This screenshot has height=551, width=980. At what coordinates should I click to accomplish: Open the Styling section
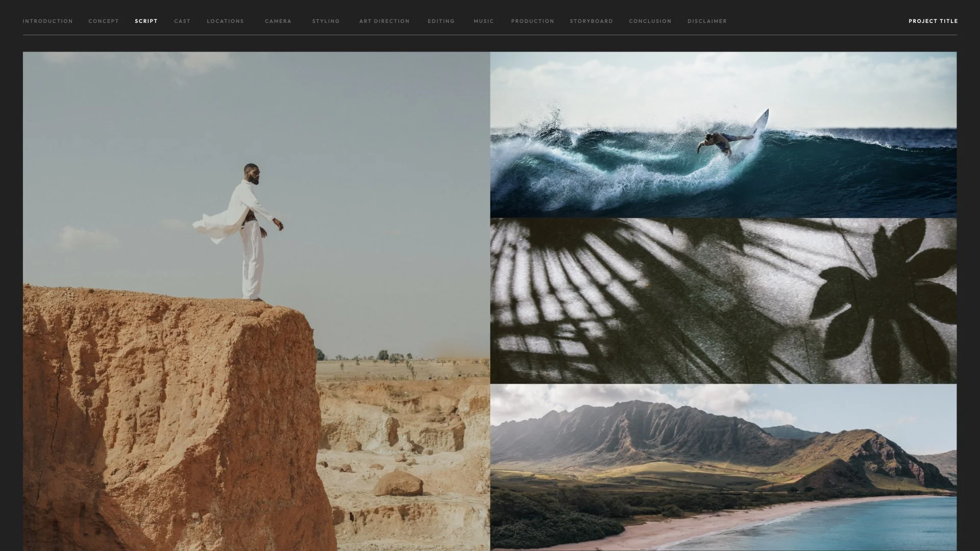click(x=326, y=21)
